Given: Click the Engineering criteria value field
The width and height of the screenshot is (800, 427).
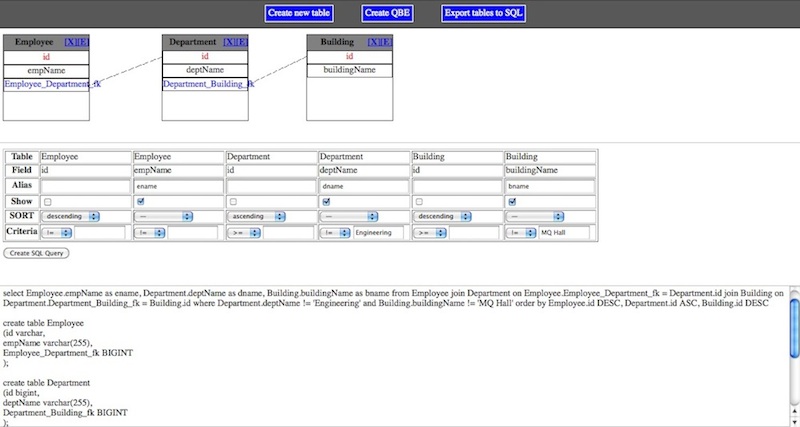Looking at the screenshot, I should coord(378,233).
